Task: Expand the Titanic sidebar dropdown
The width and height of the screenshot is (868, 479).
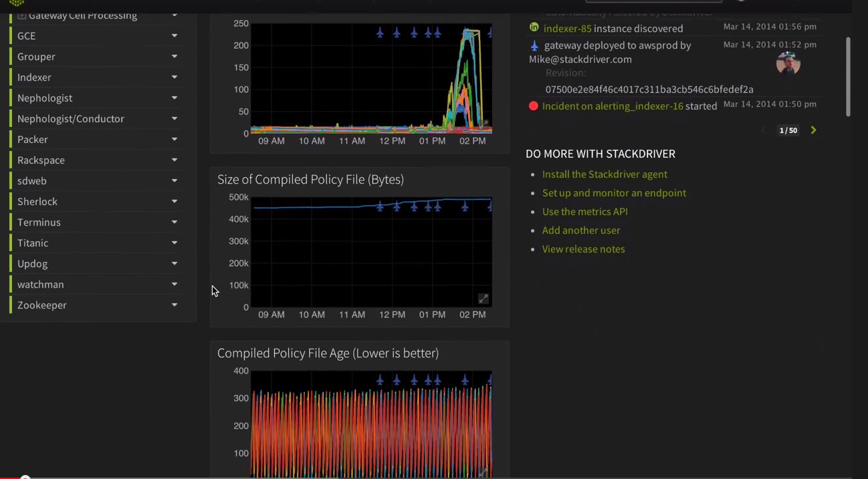Action: [174, 243]
